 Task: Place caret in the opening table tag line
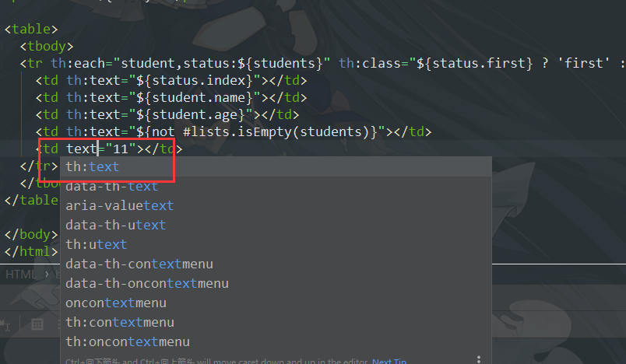[x=31, y=29]
